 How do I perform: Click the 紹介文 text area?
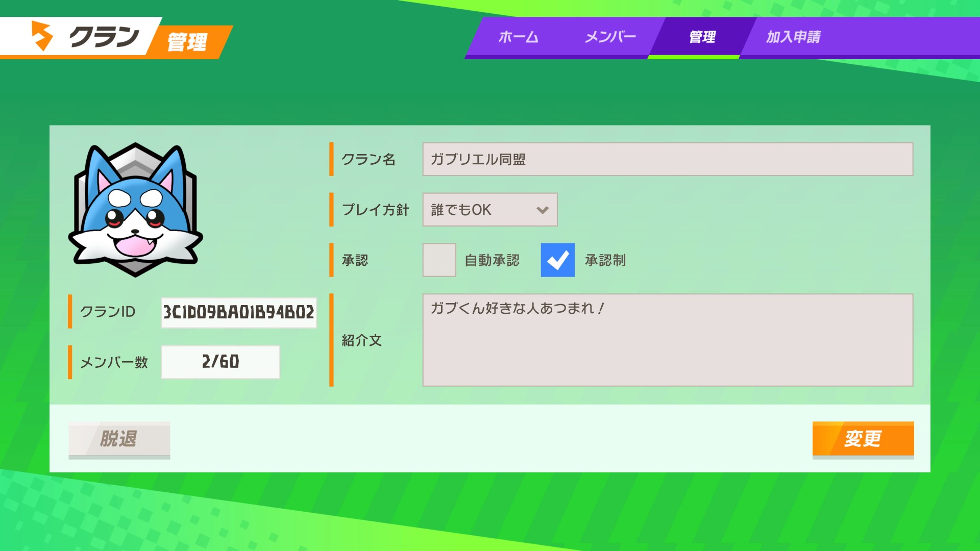[667, 340]
